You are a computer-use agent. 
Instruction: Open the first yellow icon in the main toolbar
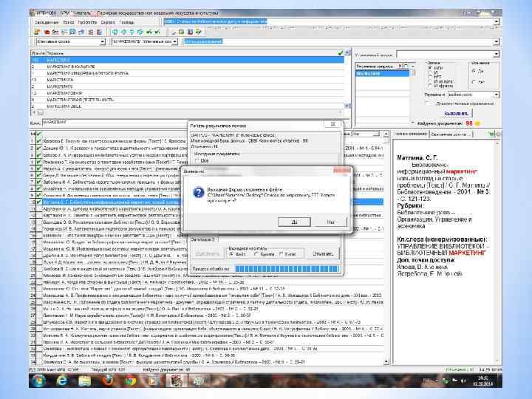coord(37,32)
